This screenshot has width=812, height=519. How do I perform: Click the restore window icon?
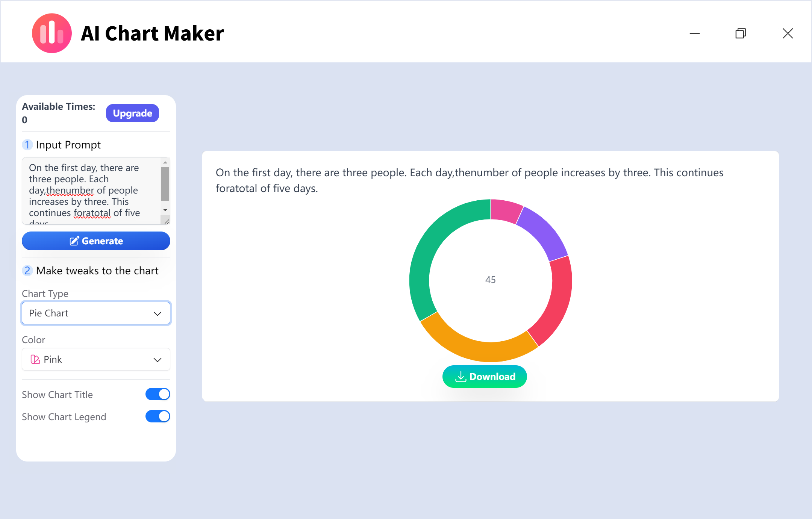(741, 33)
